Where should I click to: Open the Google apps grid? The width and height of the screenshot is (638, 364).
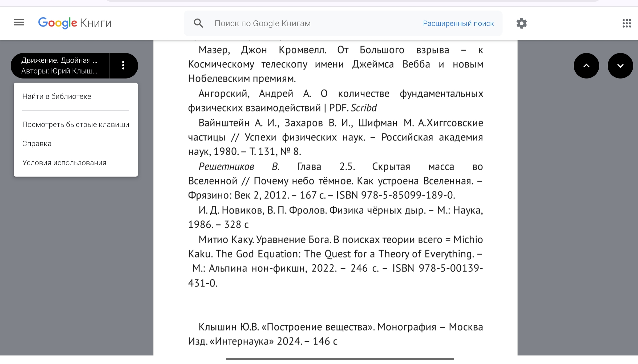[x=627, y=23]
